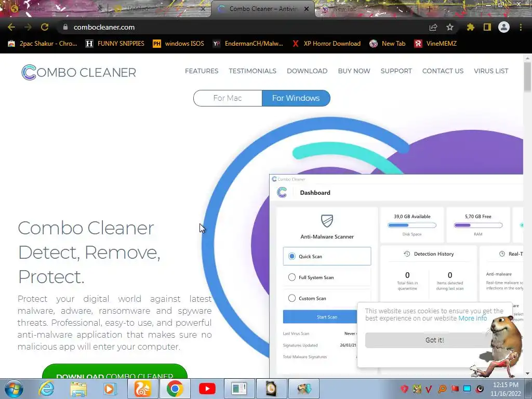Open the EndermanCH/Malw... bookmark
The height and width of the screenshot is (399, 532).
[x=248, y=44]
